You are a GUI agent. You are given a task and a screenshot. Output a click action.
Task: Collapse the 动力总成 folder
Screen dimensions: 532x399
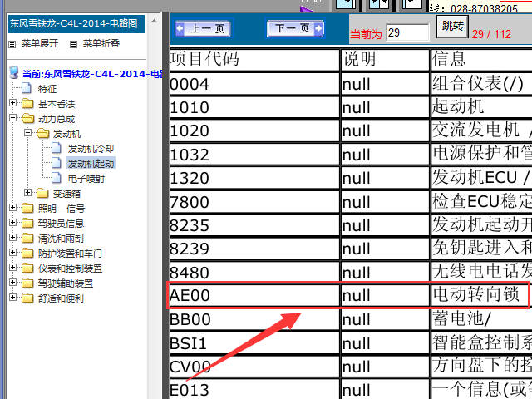point(13,118)
